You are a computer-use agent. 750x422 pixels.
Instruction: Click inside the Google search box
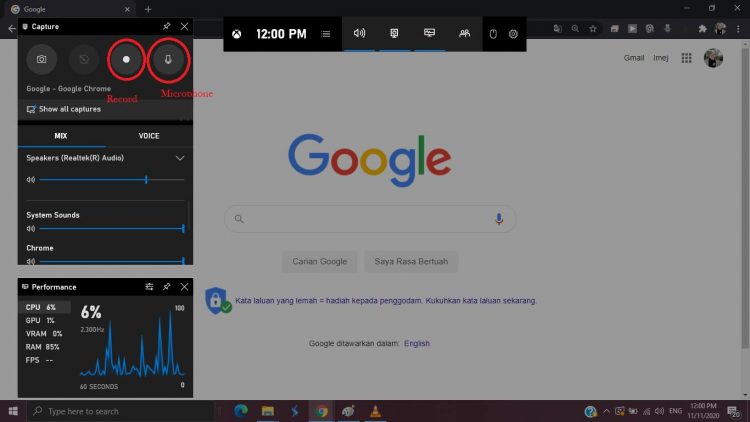pos(370,219)
